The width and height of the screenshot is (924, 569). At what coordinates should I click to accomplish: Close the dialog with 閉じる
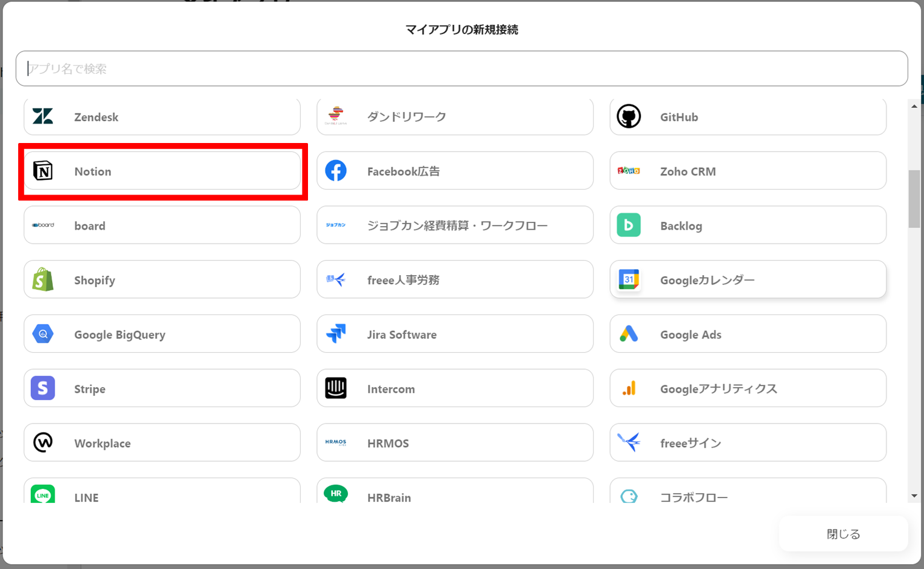pyautogui.click(x=843, y=534)
